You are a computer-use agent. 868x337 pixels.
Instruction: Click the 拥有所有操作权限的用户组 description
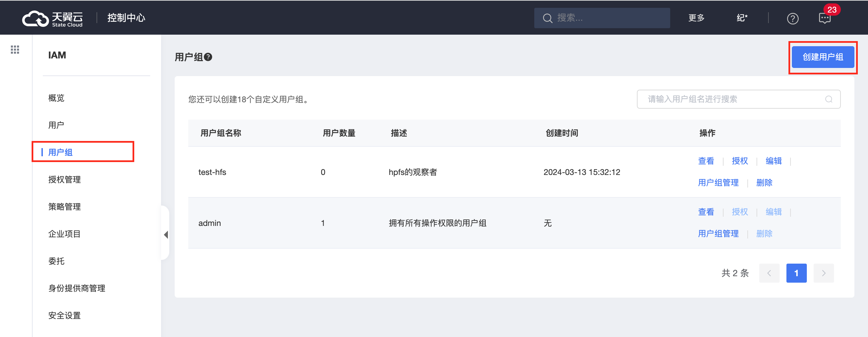[438, 223]
